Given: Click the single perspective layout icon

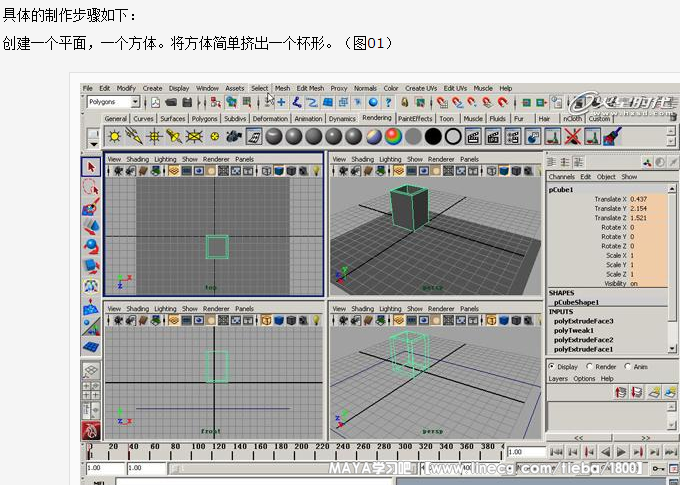Looking at the screenshot, I should 91,371.
